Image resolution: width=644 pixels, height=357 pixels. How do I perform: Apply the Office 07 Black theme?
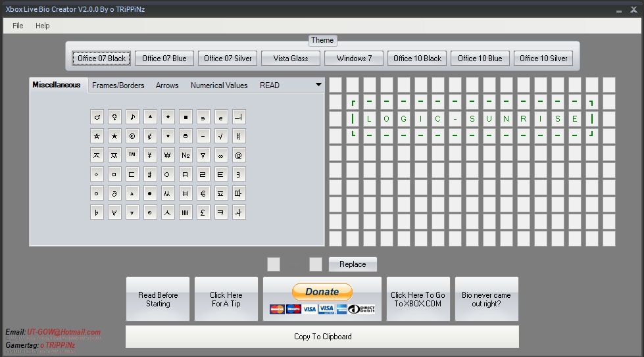(101, 59)
